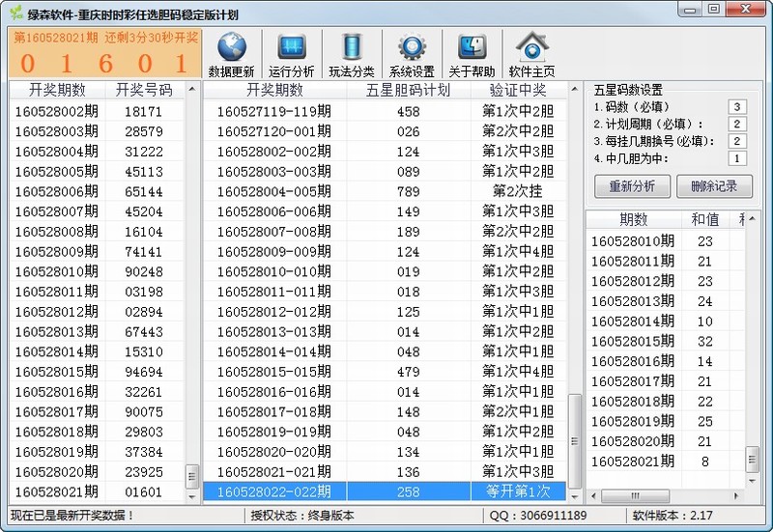
Task: Open 玩法分类 toolbar icon
Action: pos(352,47)
